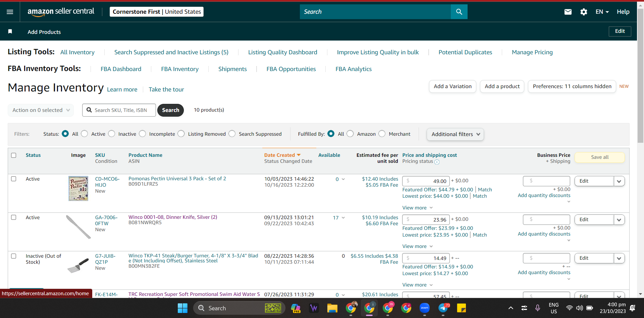Screen dimensions: 644x318
Task: Show hidden system tray icons
Action: point(511,308)
